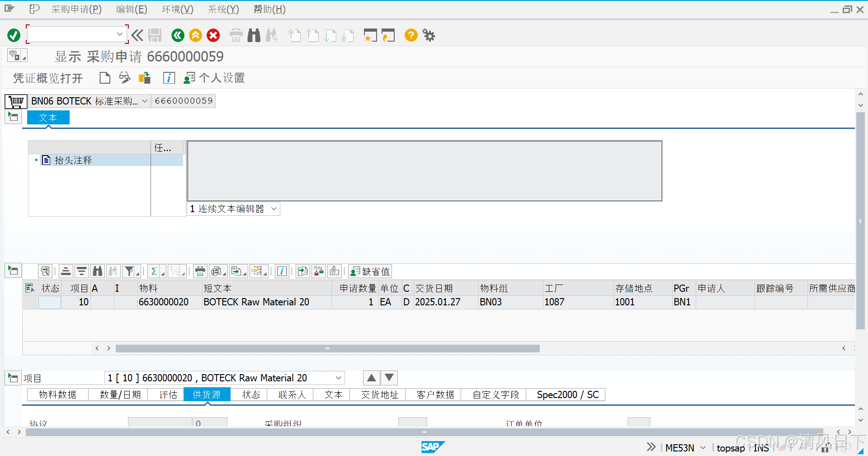The height and width of the screenshot is (456, 868).
Task: Click the Export icon in item toolbar
Action: [238, 271]
